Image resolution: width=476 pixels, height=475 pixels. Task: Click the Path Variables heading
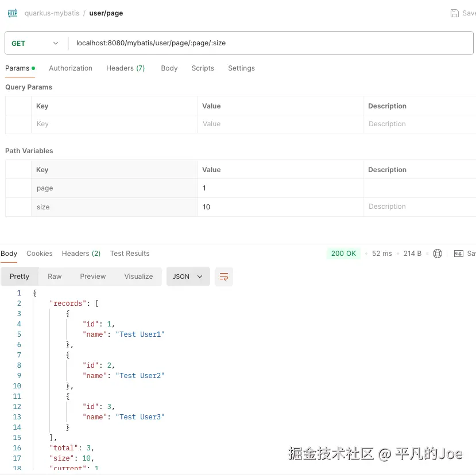click(x=29, y=151)
